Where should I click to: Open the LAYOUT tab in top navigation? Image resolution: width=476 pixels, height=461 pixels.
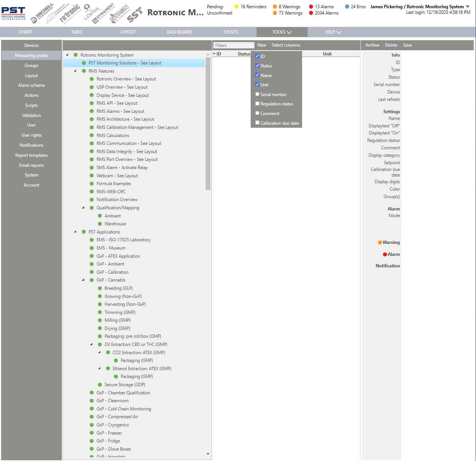(x=128, y=32)
